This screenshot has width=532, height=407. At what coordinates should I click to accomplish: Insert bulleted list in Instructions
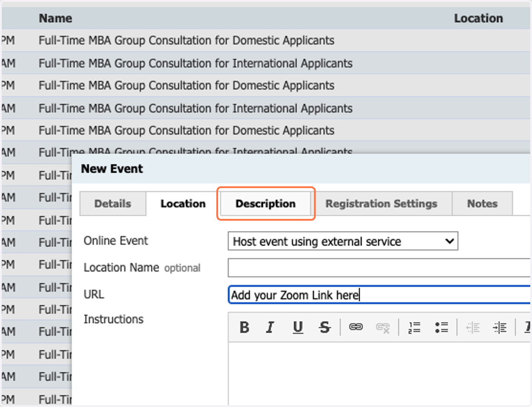click(442, 328)
